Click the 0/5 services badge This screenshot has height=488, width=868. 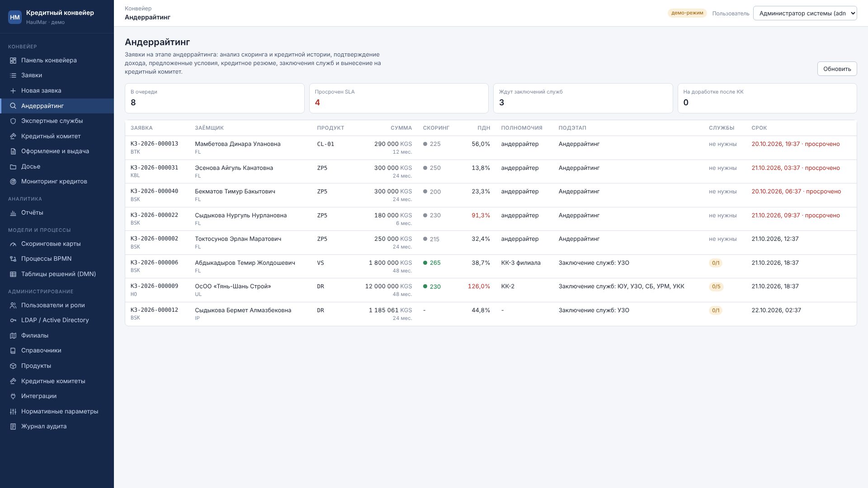tap(716, 286)
